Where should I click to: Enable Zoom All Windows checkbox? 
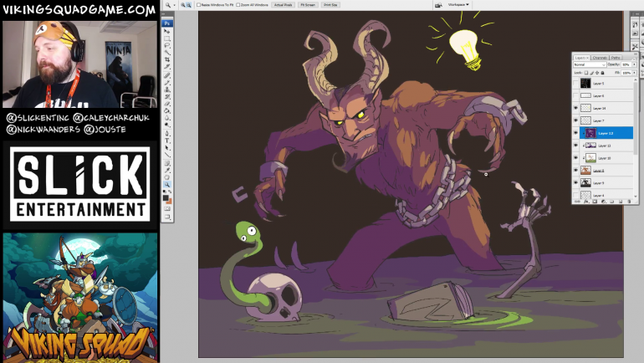coord(238,5)
